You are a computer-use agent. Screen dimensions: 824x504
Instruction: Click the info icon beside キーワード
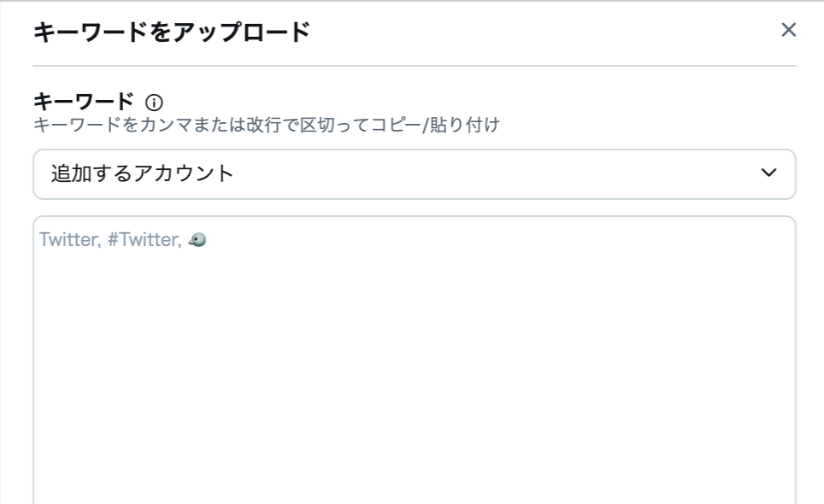(x=154, y=103)
